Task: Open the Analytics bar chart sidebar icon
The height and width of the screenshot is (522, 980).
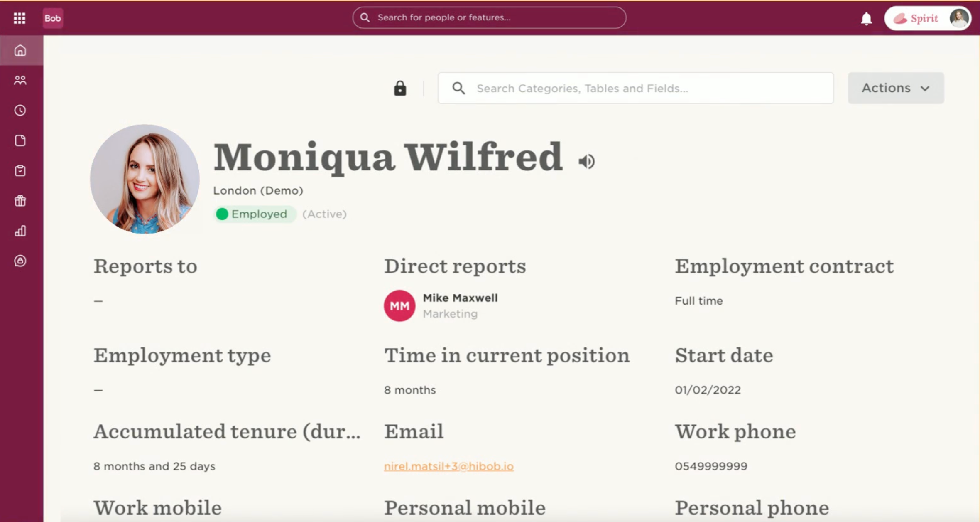Action: click(20, 231)
